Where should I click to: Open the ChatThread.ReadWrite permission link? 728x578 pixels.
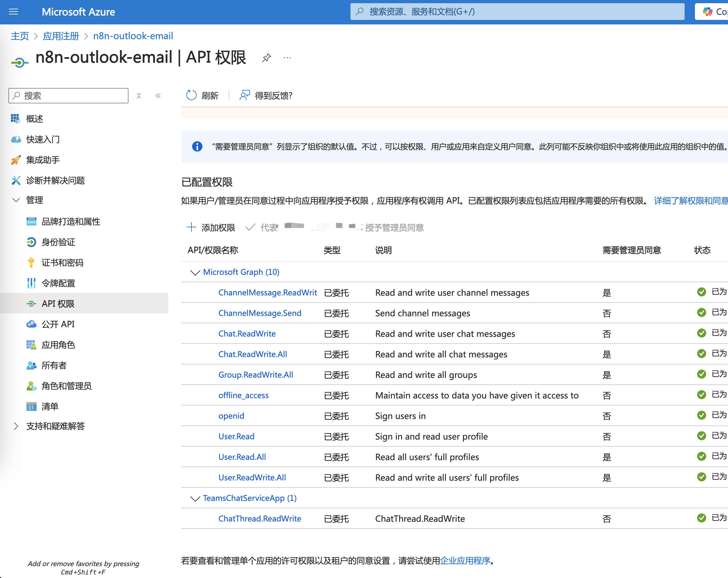tap(260, 519)
